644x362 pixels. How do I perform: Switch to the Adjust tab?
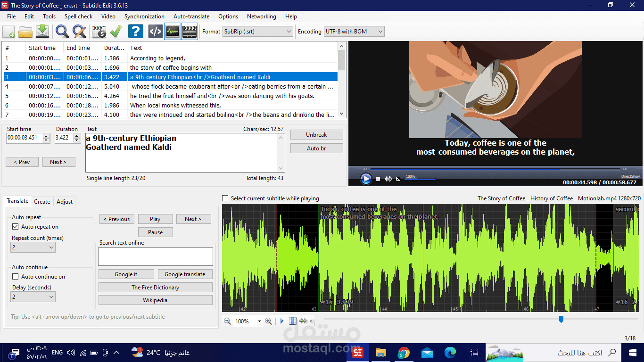click(x=65, y=202)
